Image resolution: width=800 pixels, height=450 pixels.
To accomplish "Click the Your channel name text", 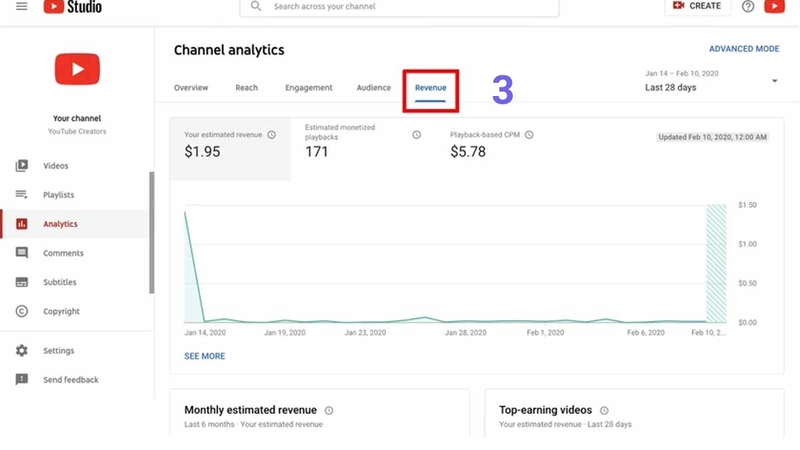I will (77, 118).
